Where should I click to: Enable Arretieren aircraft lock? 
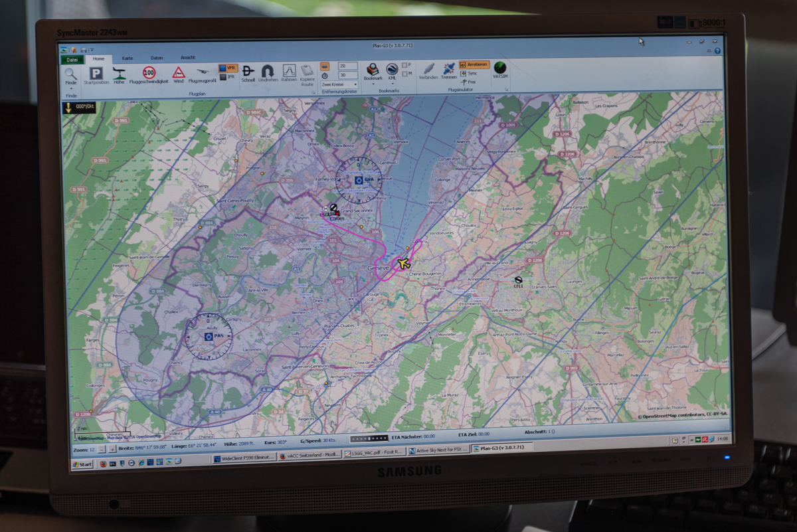(474, 64)
